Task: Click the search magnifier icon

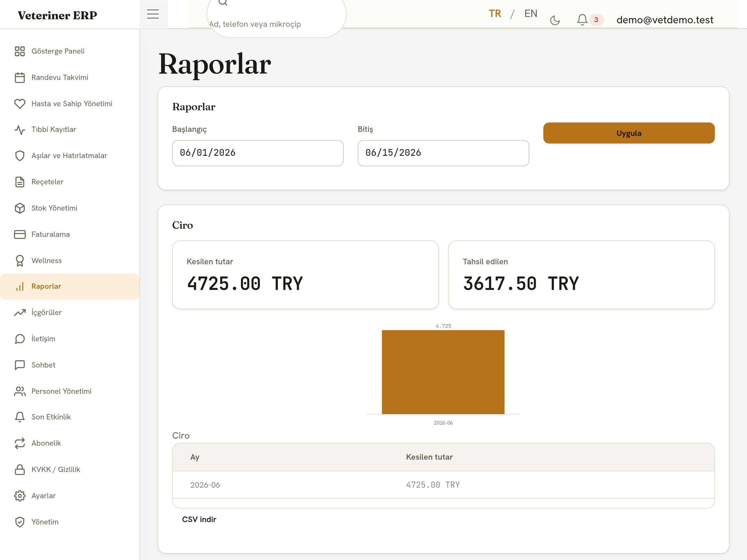Action: click(223, 2)
